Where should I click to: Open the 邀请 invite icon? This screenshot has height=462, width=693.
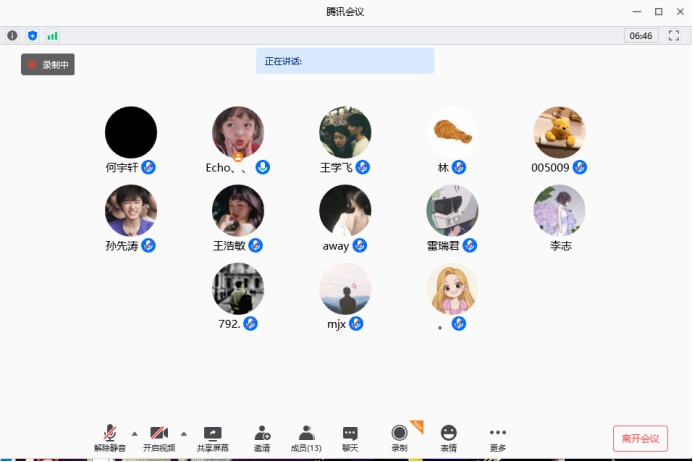pos(262,438)
